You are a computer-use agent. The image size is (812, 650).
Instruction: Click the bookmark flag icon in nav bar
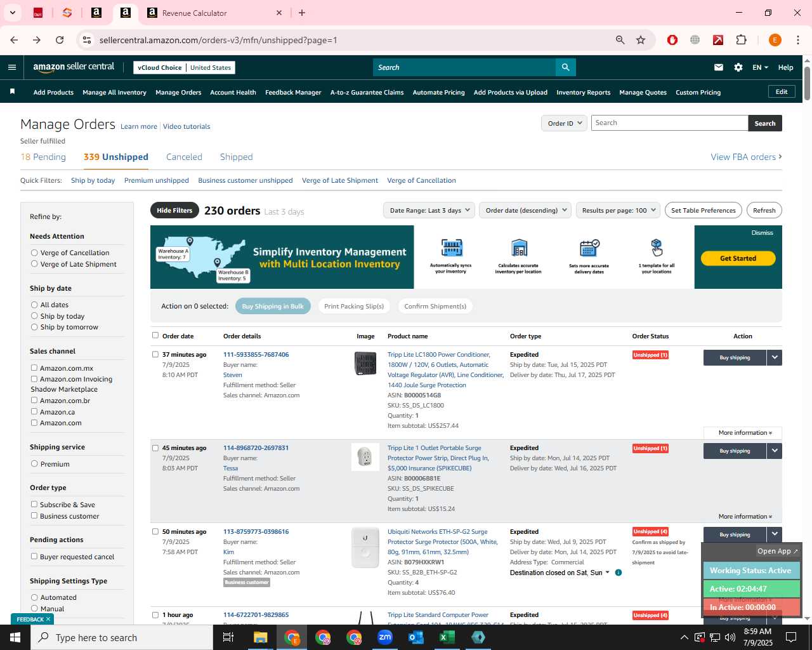coord(12,92)
